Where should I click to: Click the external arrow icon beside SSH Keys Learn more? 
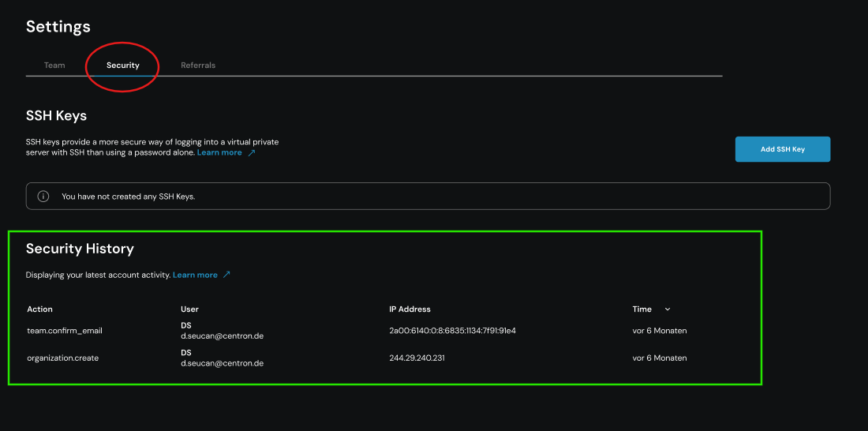[x=252, y=152]
